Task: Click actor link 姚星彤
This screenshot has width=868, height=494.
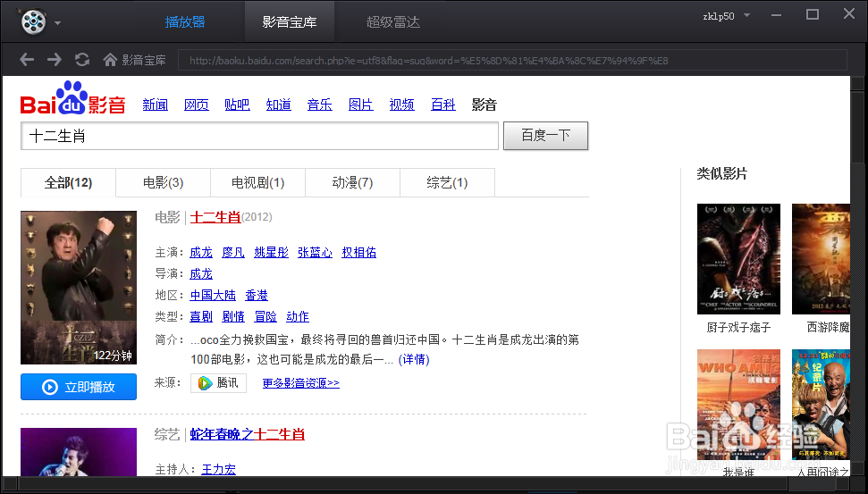Action: pyautogui.click(x=271, y=252)
